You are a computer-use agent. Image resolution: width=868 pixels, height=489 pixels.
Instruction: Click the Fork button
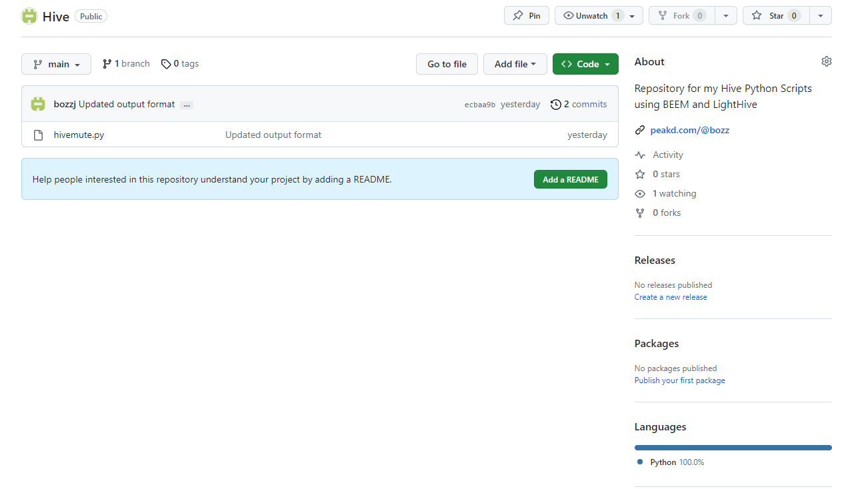682,15
